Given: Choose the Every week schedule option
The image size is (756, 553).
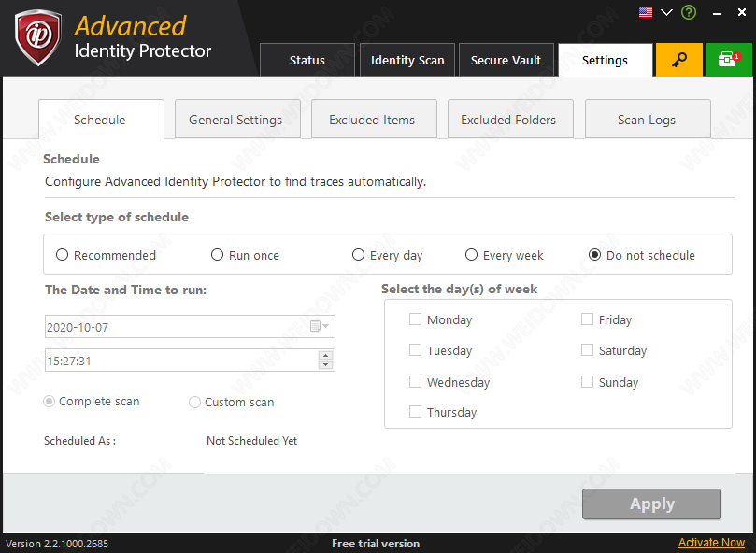Looking at the screenshot, I should (x=472, y=255).
